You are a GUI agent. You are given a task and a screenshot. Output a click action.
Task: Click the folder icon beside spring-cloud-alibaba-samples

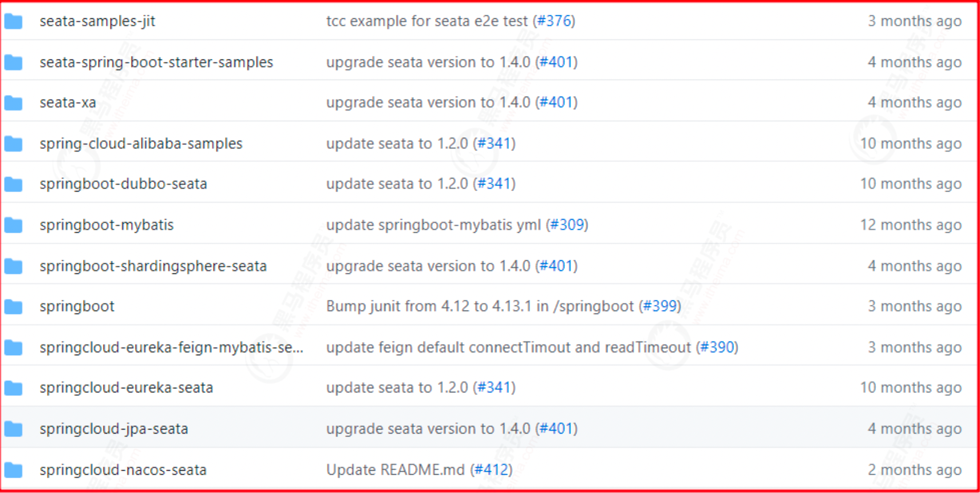coord(13,144)
